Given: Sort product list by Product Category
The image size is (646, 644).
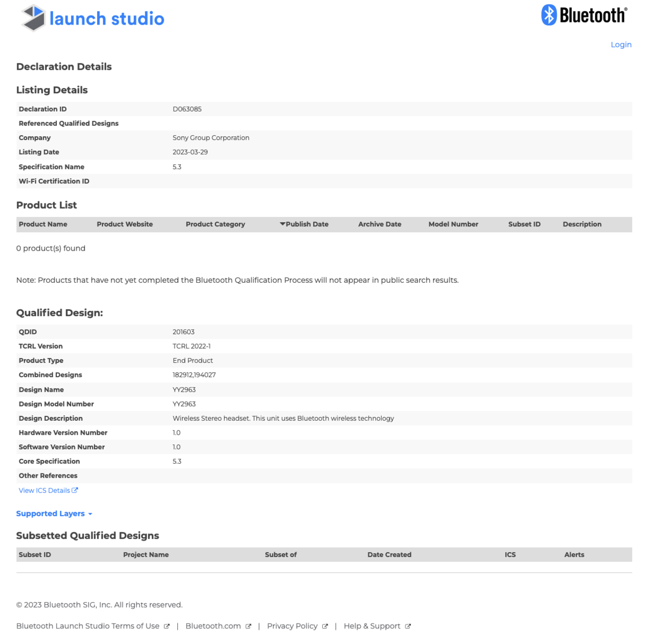Looking at the screenshot, I should point(215,224).
